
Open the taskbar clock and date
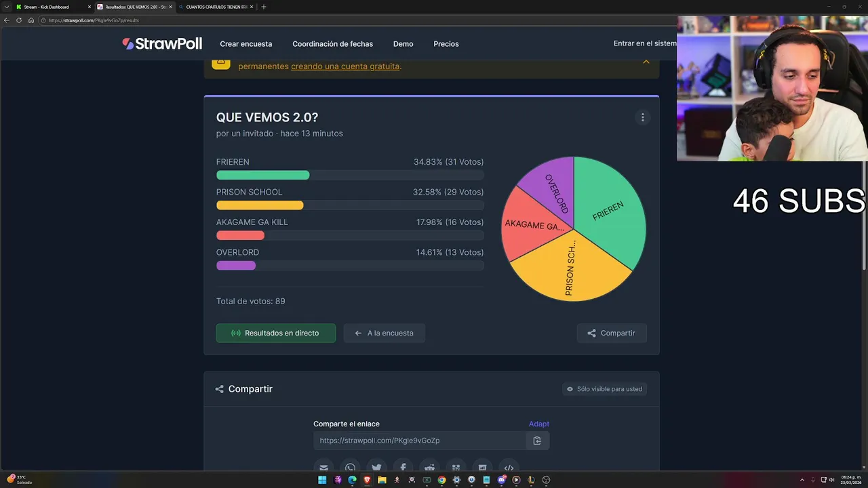[x=850, y=480]
